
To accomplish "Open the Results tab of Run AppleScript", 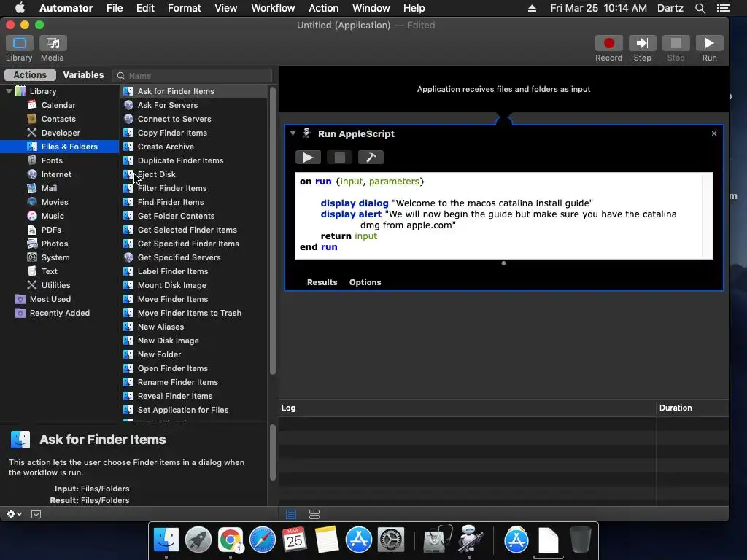I will pyautogui.click(x=322, y=282).
